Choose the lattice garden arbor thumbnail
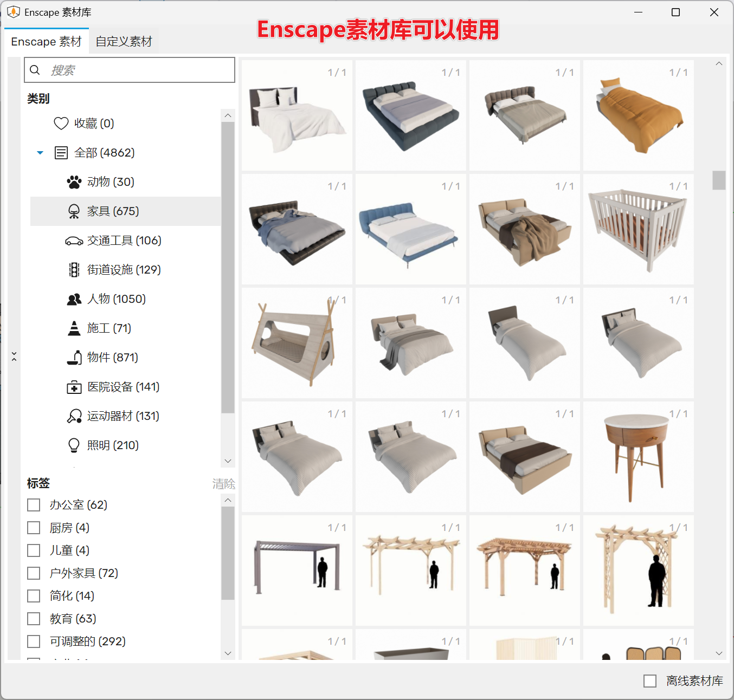 639,571
